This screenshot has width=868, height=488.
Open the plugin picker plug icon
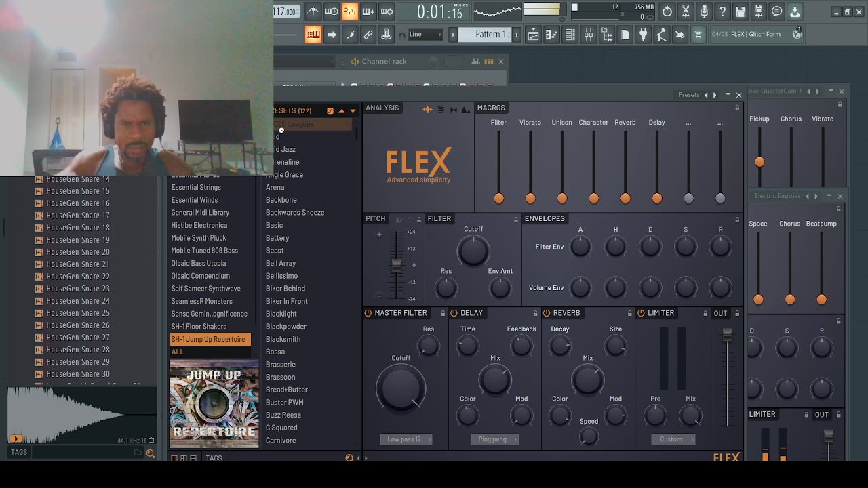point(644,35)
